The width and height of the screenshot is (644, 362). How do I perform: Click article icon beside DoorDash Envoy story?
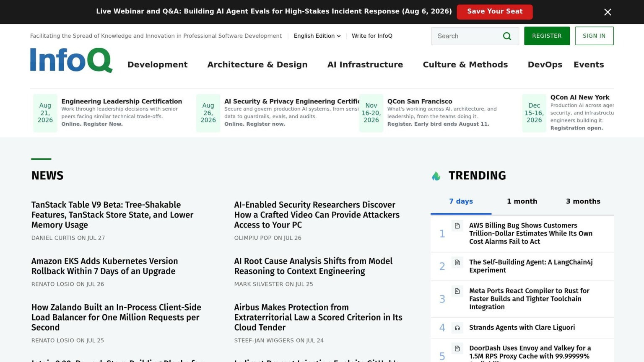(x=457, y=349)
